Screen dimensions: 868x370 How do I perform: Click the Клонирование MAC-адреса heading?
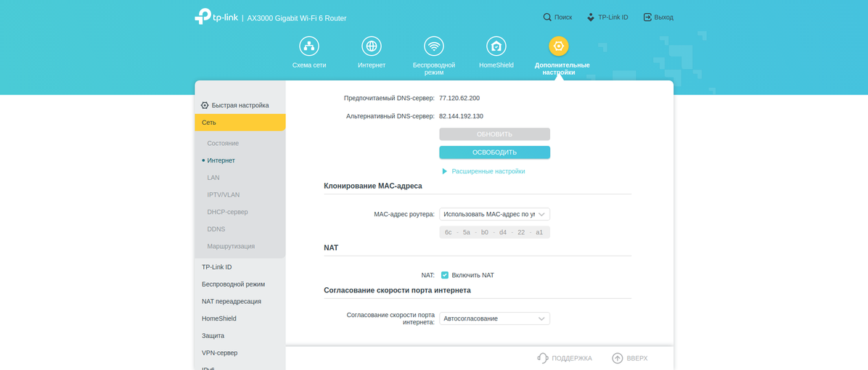(372, 186)
